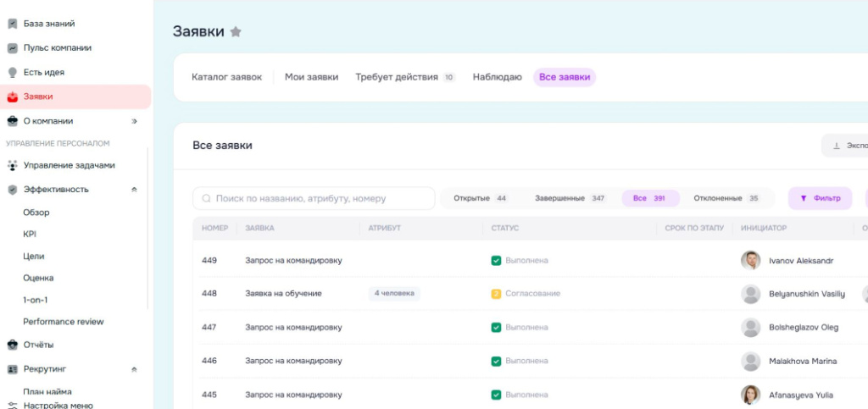Open KPI in the sidebar
868x409 pixels.
click(30, 235)
